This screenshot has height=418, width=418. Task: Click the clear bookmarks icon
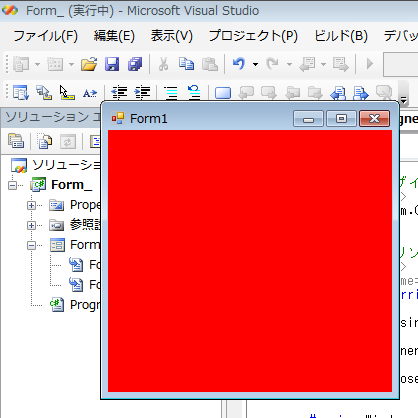pyautogui.click(x=384, y=92)
